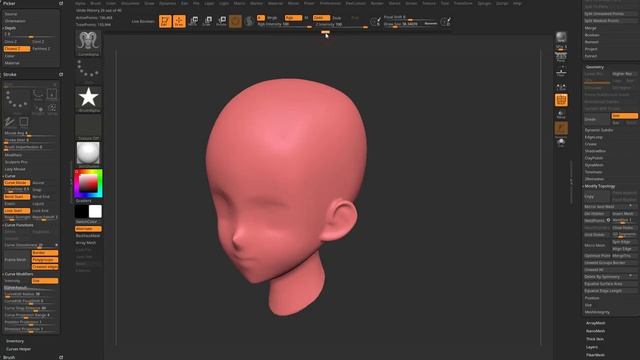The image size is (640, 360).
Task: Collapse the Modify Topology section
Action: tap(599, 186)
